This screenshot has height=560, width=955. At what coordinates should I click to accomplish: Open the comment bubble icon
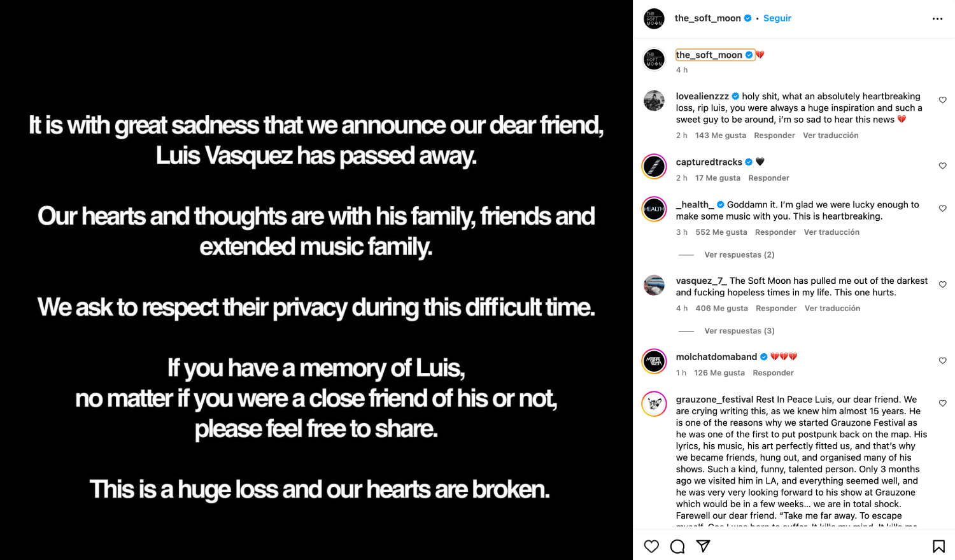coord(677,546)
